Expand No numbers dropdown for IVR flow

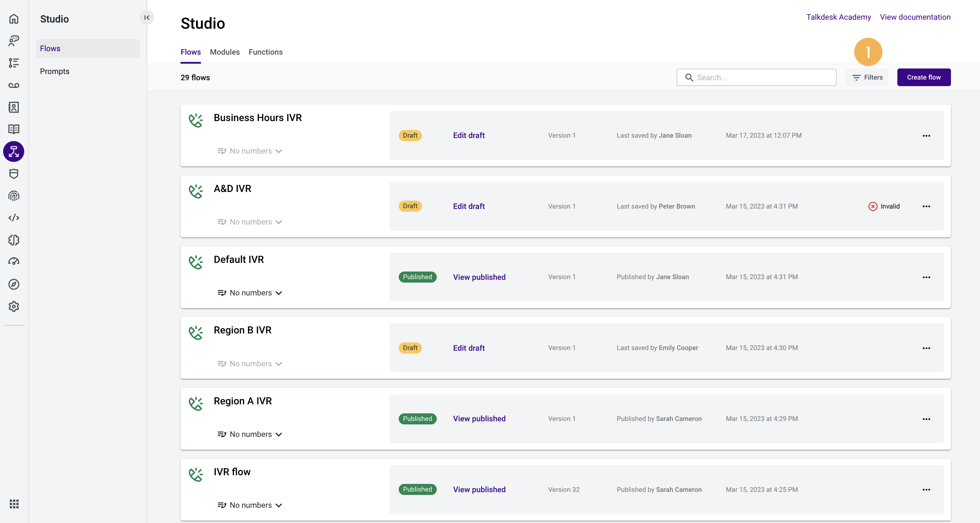250,505
